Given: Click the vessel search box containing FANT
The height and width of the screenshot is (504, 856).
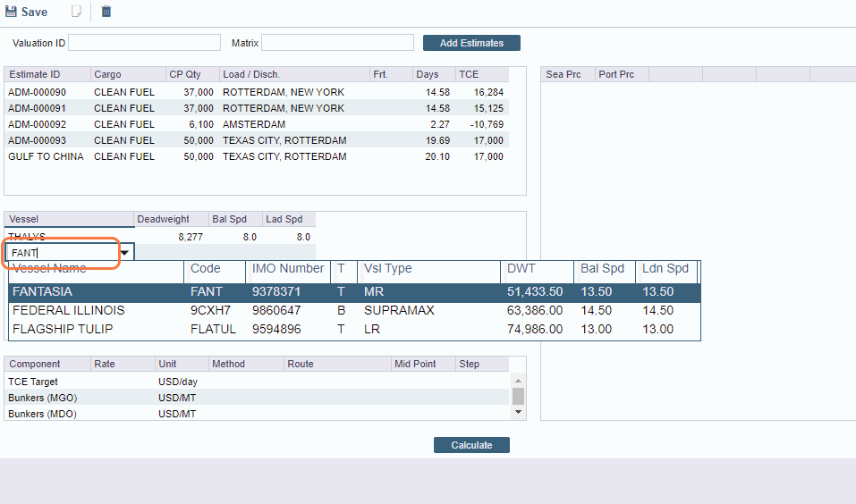Looking at the screenshot, I should click(63, 253).
